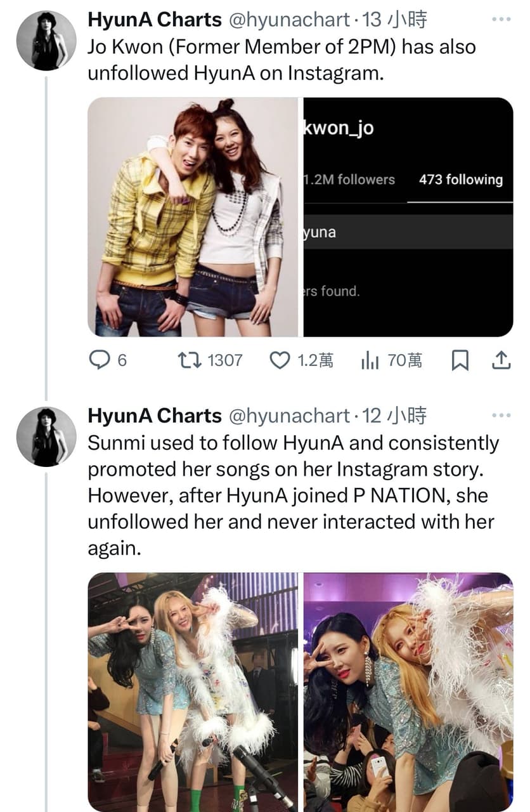Like the Jo Kwon unfollow tweet
Viewport: 530px width, 812px height.
[x=280, y=360]
